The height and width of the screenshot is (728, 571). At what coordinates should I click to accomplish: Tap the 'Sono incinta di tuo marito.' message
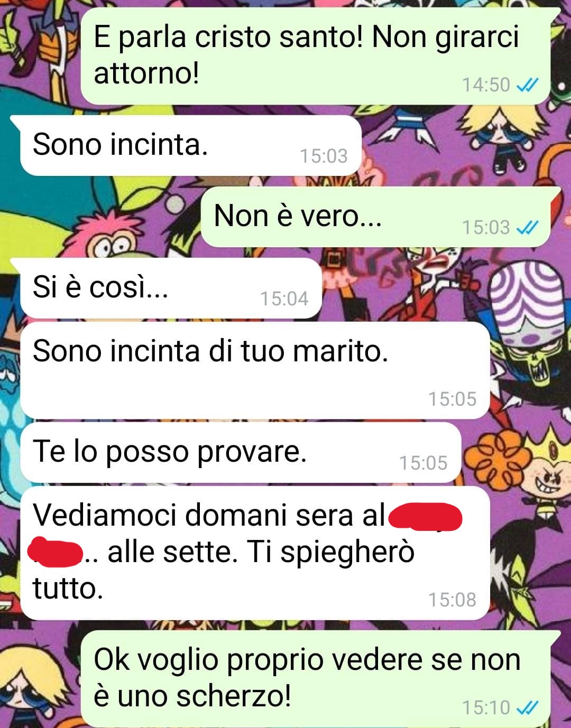[255, 370]
